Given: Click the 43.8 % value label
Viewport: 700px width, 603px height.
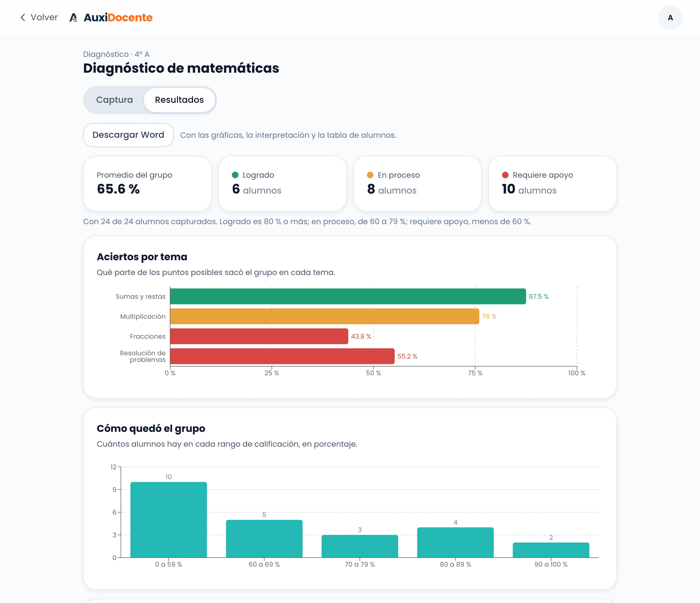Looking at the screenshot, I should click(361, 336).
